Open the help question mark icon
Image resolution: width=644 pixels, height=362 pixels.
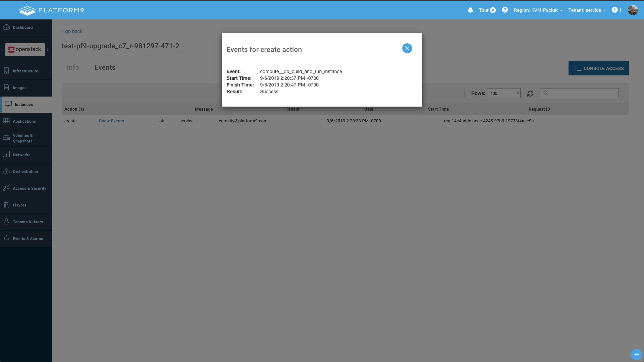(505, 10)
